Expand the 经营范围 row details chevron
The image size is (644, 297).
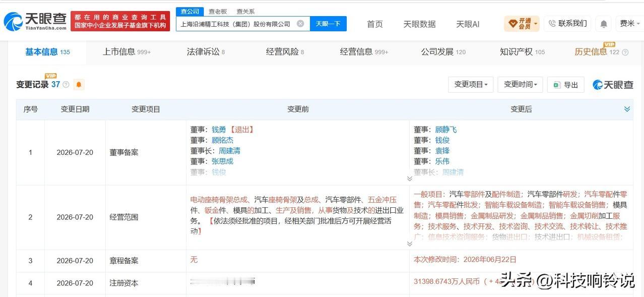409,244
